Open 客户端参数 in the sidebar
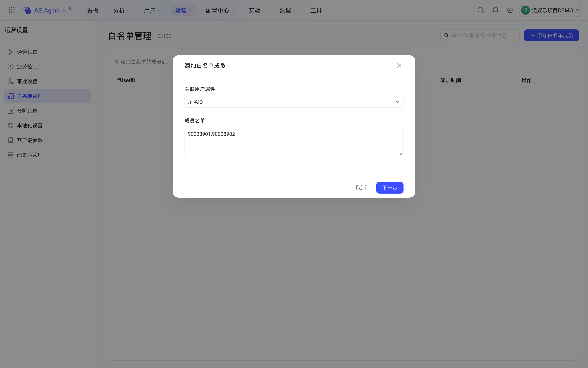Viewport: 588px width, 368px height. tap(48, 140)
